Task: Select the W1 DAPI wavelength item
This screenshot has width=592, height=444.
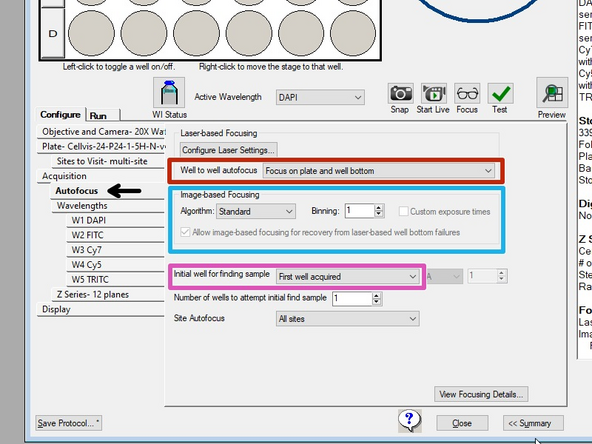Action: pos(116,220)
